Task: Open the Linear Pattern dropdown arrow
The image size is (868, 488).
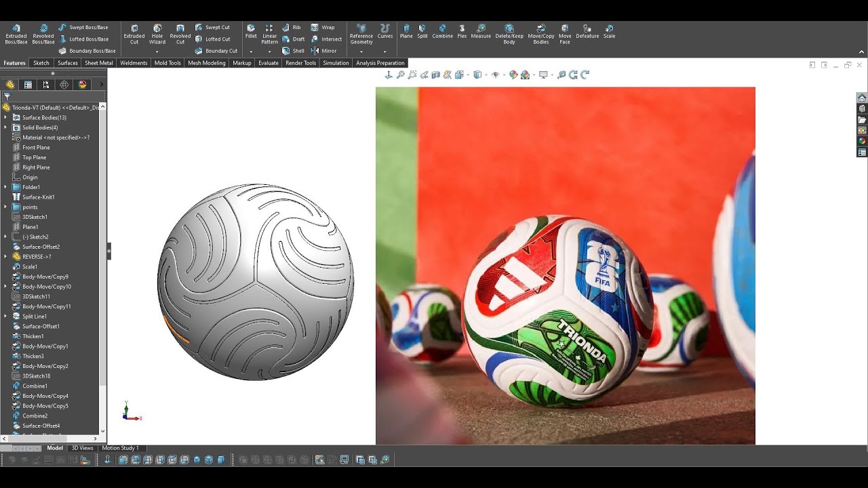Action: pyautogui.click(x=269, y=52)
